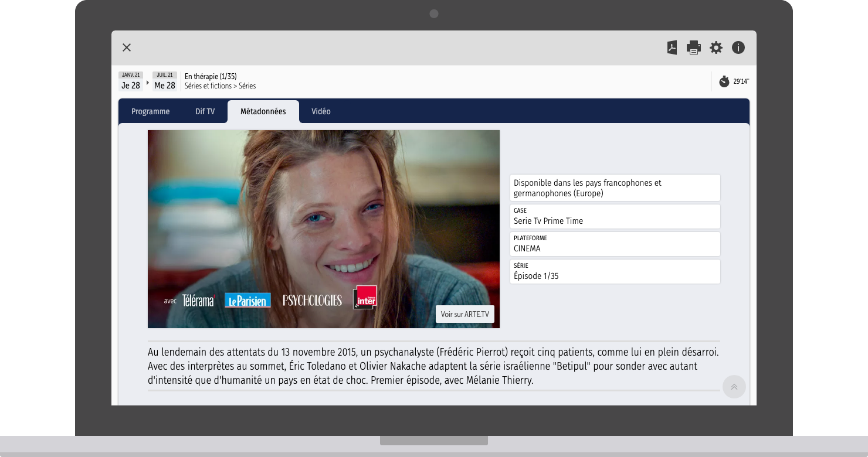
Task: Click the Serie Tv Prime Time field
Action: pyautogui.click(x=615, y=216)
